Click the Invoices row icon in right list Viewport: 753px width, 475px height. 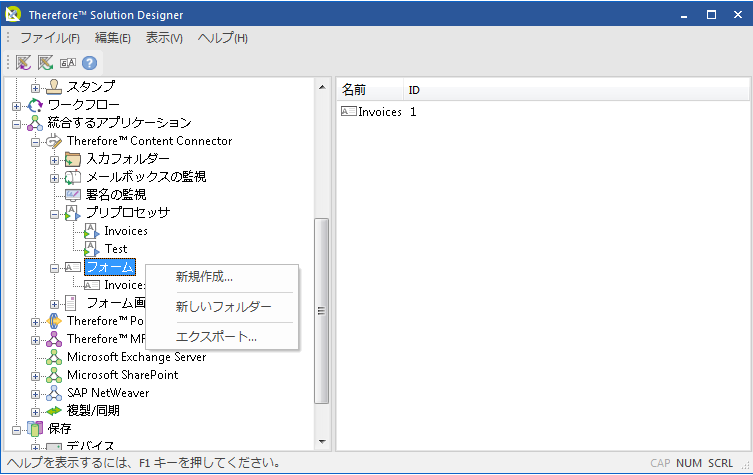click(348, 111)
